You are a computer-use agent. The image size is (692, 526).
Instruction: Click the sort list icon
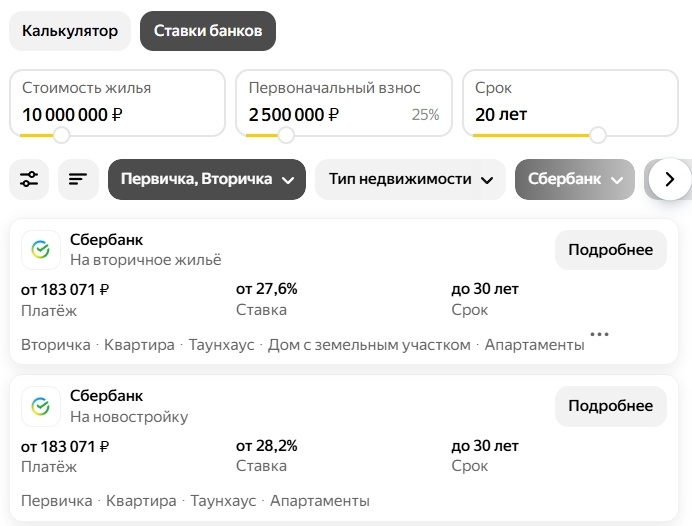tap(77, 180)
